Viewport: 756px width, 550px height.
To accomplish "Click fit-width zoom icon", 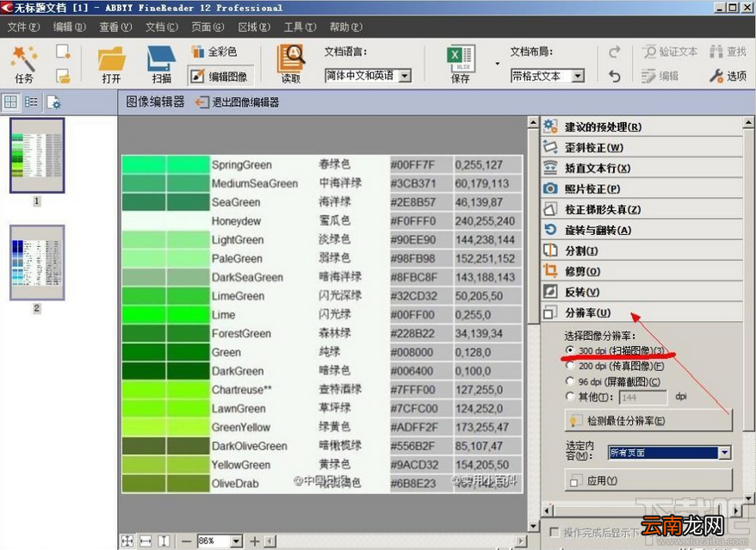I will tap(146, 541).
